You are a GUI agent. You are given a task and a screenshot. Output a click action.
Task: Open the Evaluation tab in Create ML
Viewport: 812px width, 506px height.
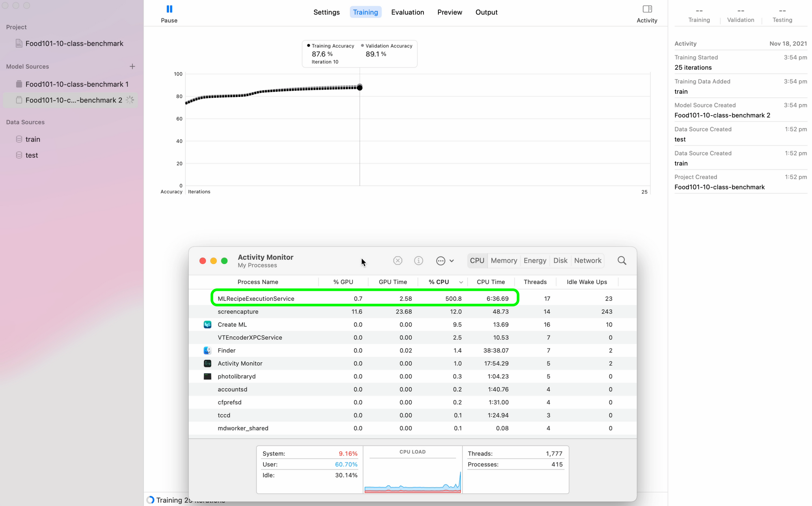(408, 12)
